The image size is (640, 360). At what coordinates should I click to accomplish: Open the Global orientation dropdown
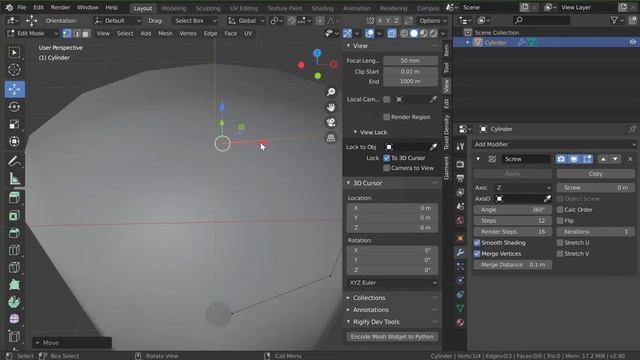point(246,20)
